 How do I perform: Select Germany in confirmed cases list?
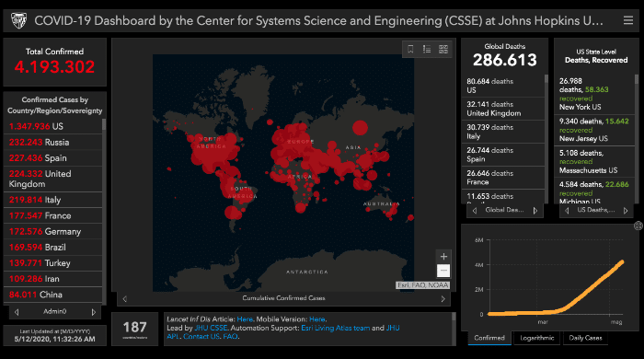(x=52, y=232)
